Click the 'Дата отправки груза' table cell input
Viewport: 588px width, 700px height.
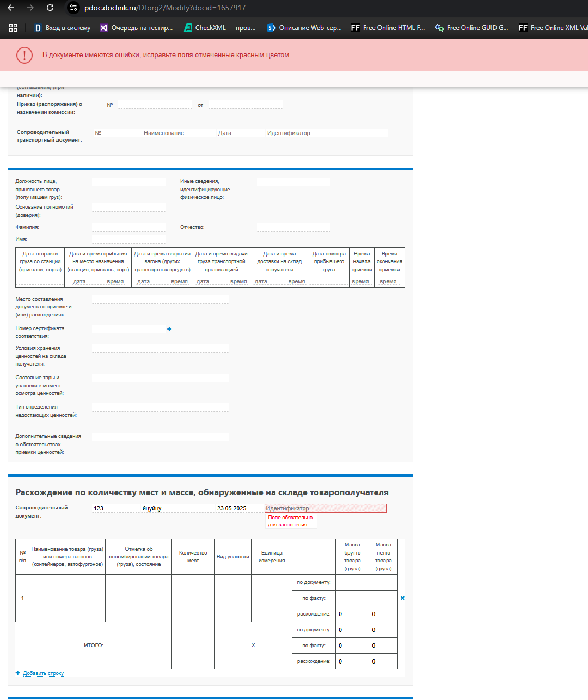click(40, 282)
